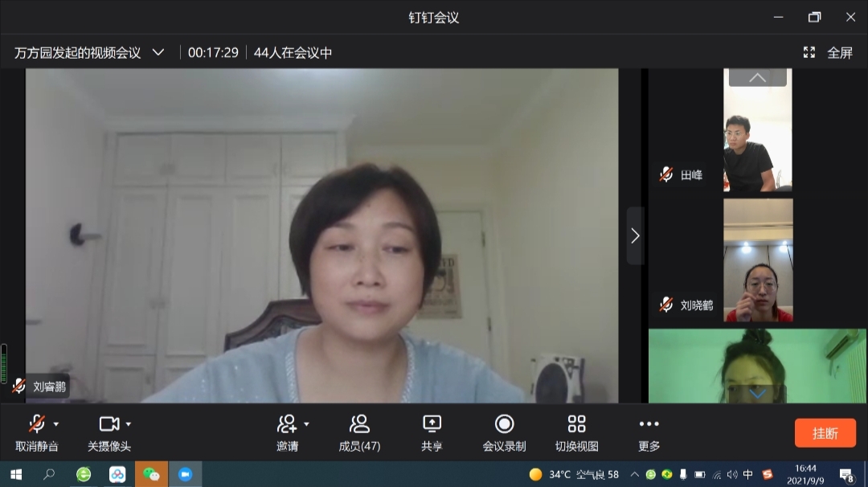Open microphone options arrow beside 取消静音

click(x=56, y=424)
